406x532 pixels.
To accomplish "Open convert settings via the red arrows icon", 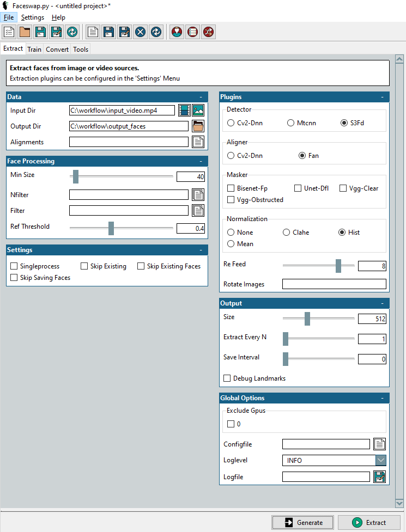I will (208, 32).
